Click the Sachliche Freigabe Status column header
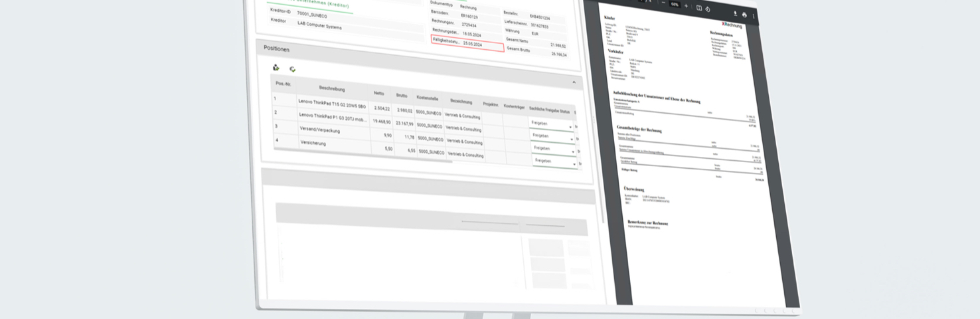The height and width of the screenshot is (319, 980). (549, 110)
